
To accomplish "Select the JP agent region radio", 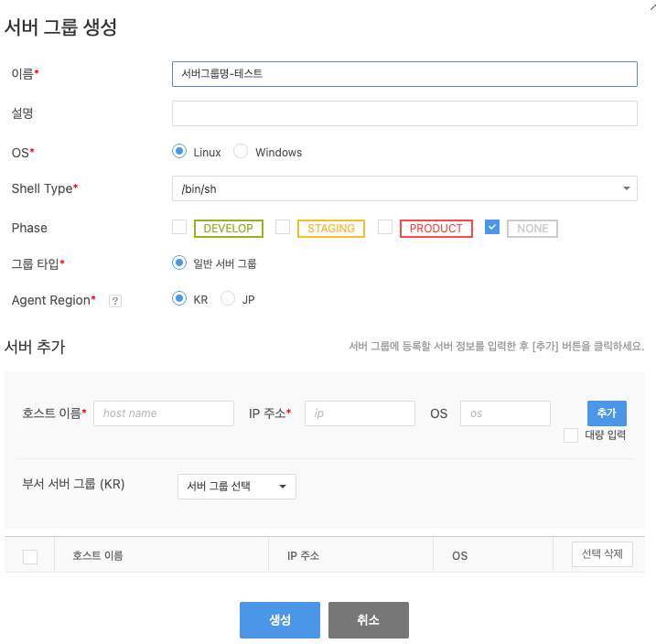I will pos(228,299).
